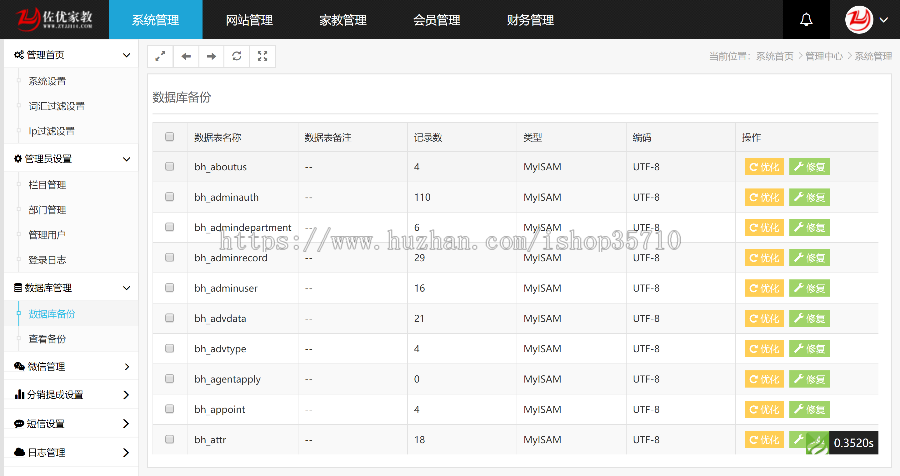Check the bh_advdata row checkbox

pyautogui.click(x=169, y=318)
